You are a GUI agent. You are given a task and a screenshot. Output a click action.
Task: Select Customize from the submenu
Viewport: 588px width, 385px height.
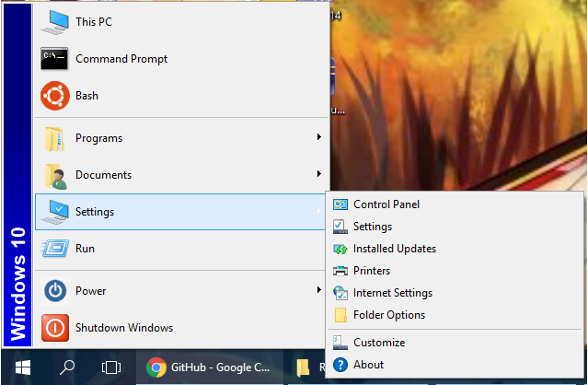pyautogui.click(x=455, y=343)
